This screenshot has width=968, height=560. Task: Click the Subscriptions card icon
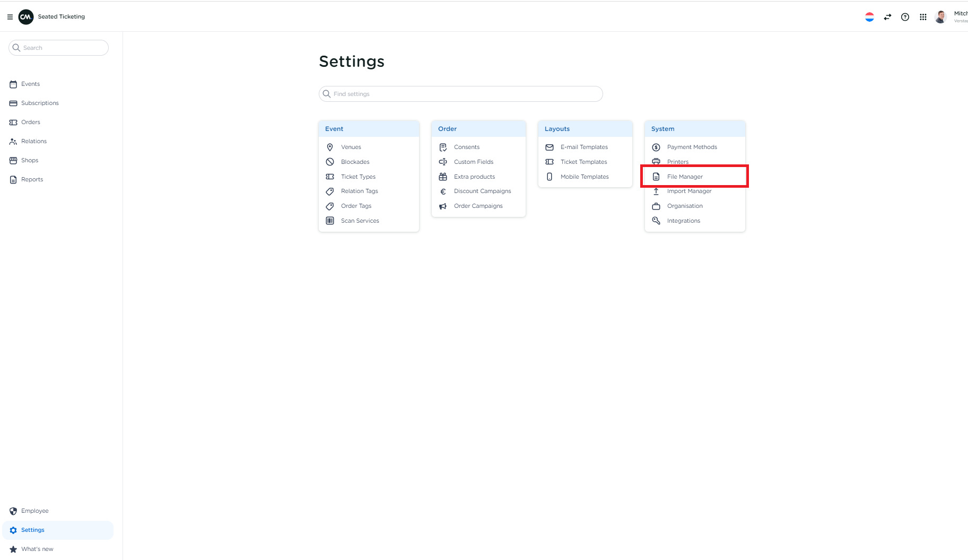[13, 103]
